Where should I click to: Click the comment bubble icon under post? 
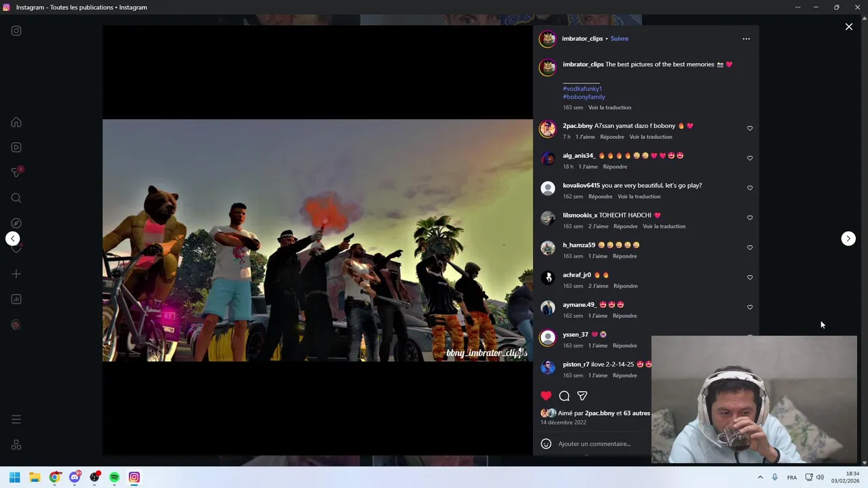(x=564, y=396)
